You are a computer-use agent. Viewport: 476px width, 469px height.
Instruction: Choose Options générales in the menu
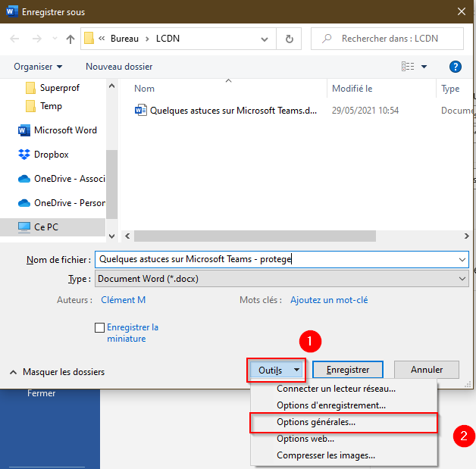pyautogui.click(x=315, y=422)
